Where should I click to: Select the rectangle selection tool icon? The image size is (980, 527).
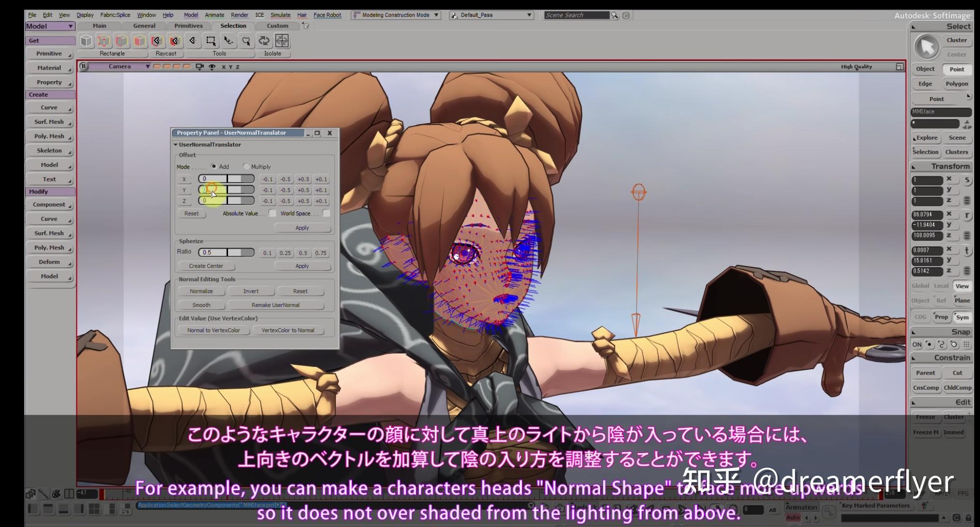(211, 41)
